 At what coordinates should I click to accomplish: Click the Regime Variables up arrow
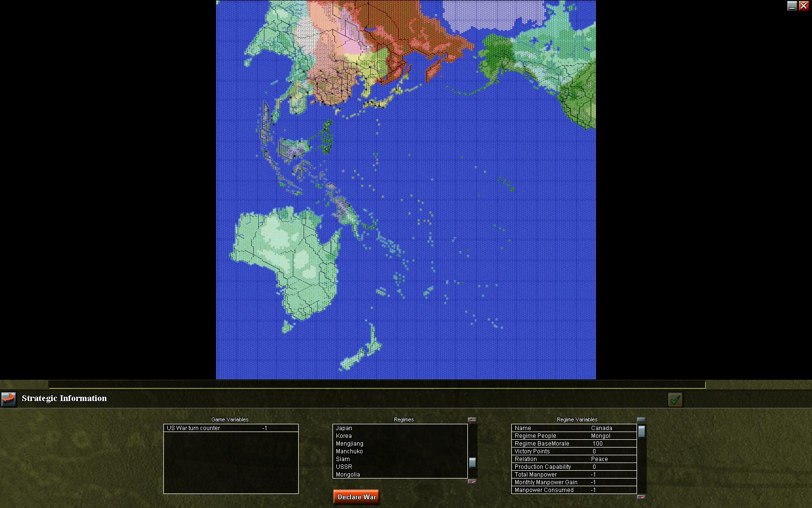pyautogui.click(x=641, y=419)
